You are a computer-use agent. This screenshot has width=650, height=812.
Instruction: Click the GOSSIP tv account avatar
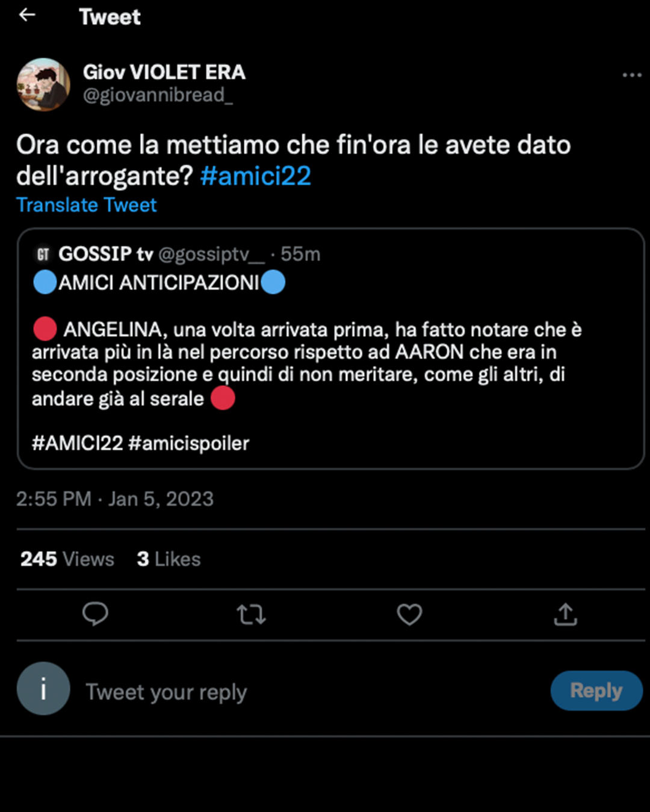click(x=43, y=254)
